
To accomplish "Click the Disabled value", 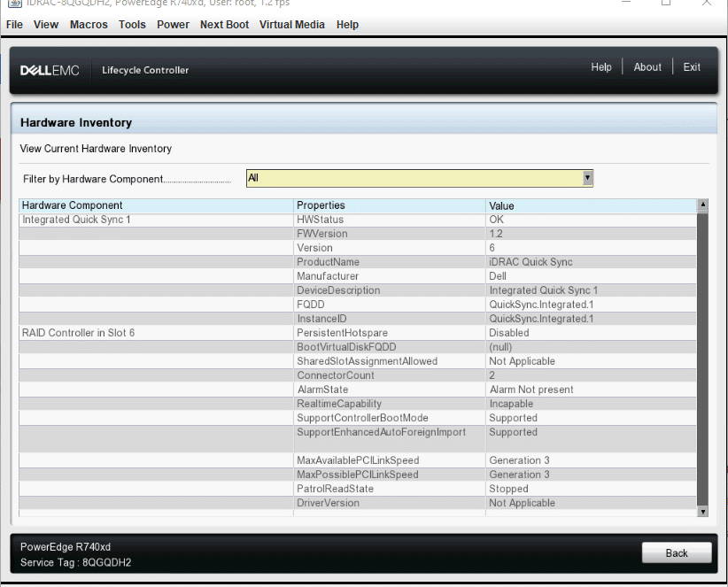I will click(x=509, y=333).
